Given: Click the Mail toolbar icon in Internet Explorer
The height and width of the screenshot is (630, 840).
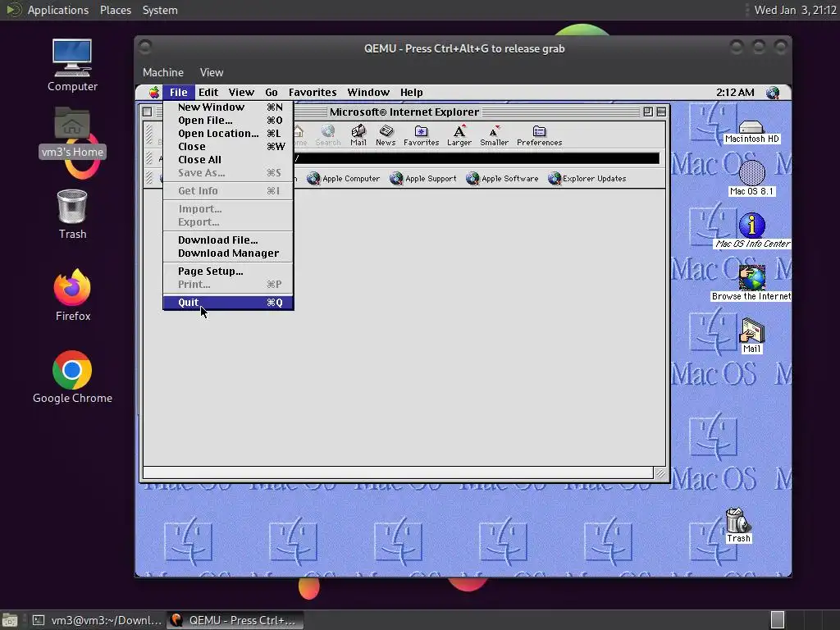Looking at the screenshot, I should click(x=358, y=135).
